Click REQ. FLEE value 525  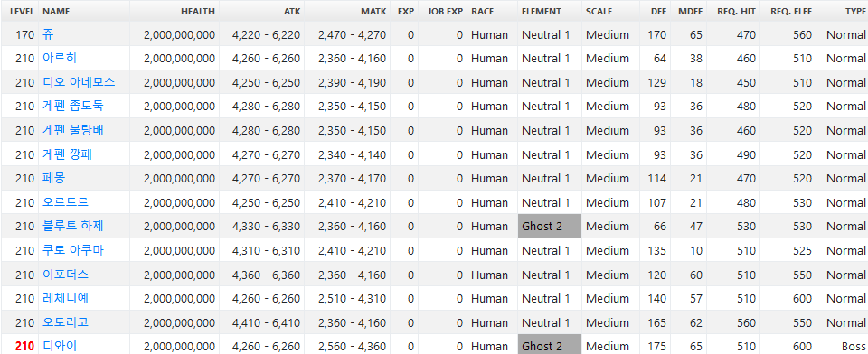point(802,250)
